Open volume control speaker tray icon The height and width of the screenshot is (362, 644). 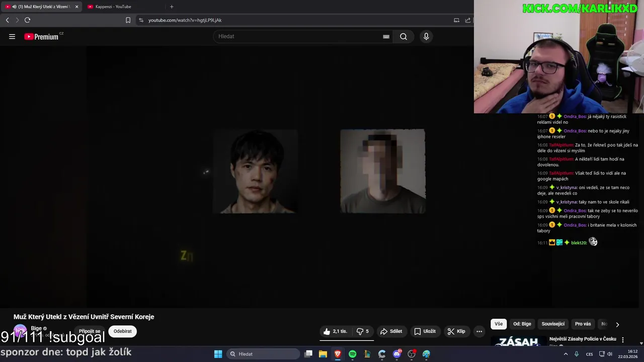(x=610, y=354)
